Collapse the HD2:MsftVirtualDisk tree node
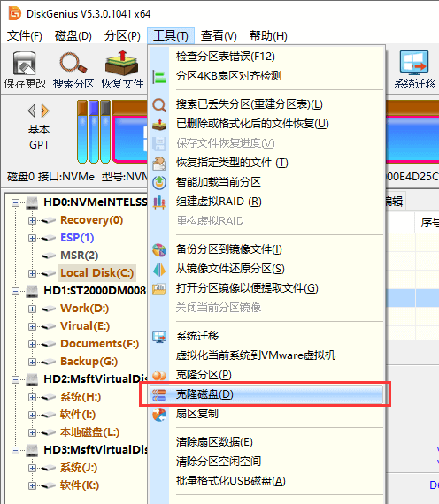 coord(15,379)
